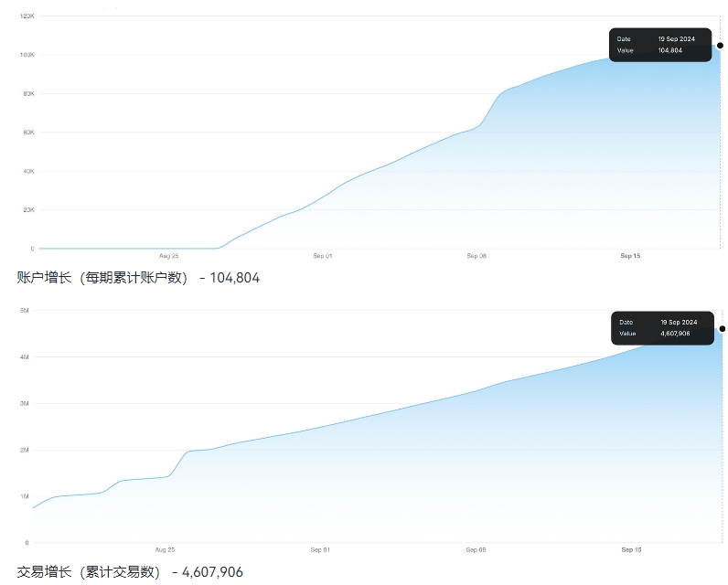Click the 60K axis label
The width and height of the screenshot is (728, 585).
(28, 133)
